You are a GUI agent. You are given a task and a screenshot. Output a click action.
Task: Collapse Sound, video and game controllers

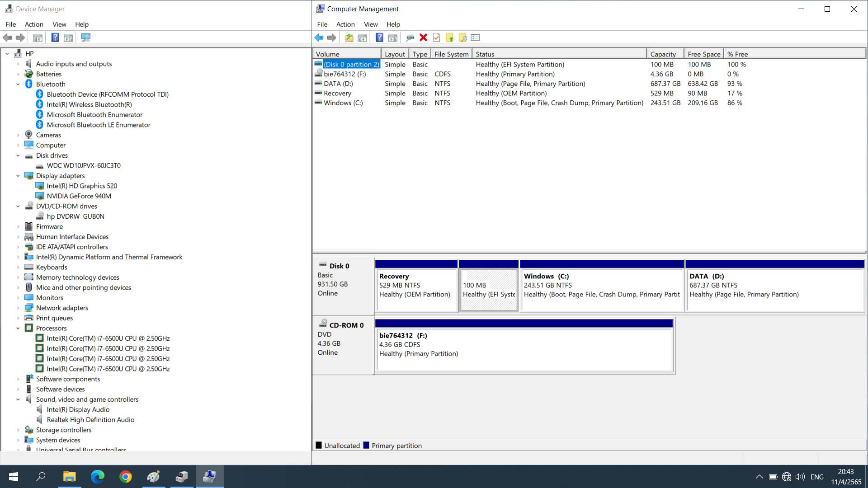coord(18,400)
